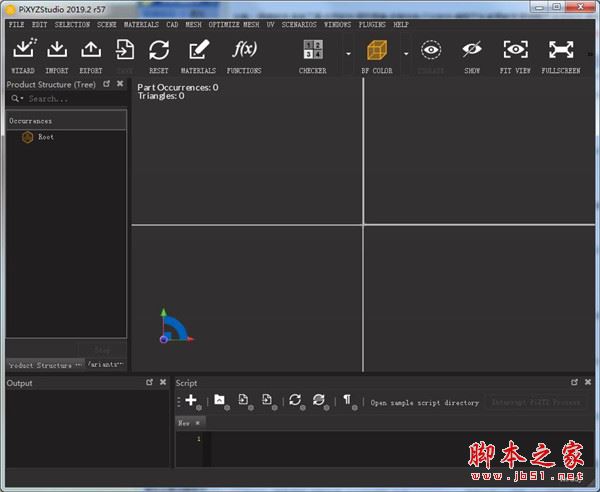Undock the Product Structure panel
The width and height of the screenshot is (600, 492).
[107, 84]
